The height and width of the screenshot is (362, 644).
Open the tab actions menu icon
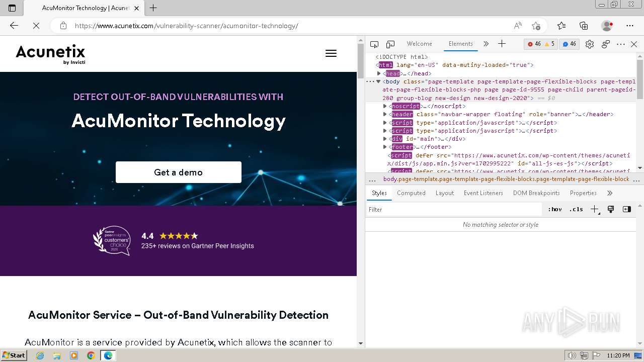pos(12,8)
